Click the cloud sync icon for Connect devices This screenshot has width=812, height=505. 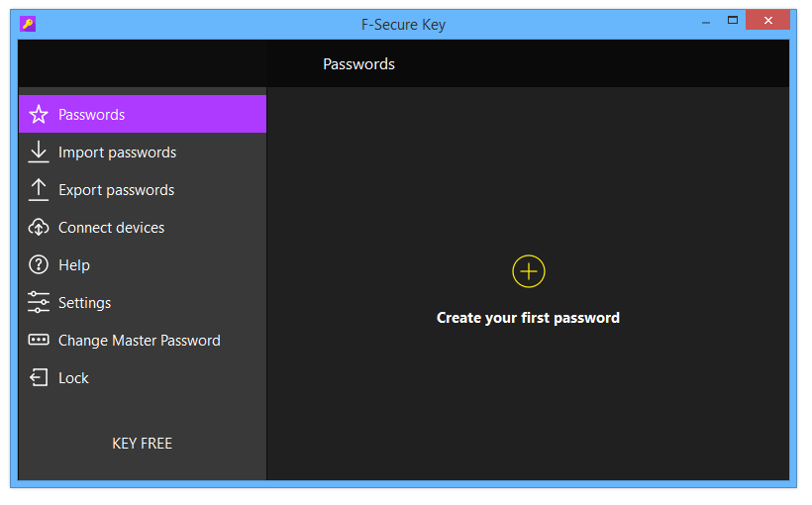click(39, 227)
